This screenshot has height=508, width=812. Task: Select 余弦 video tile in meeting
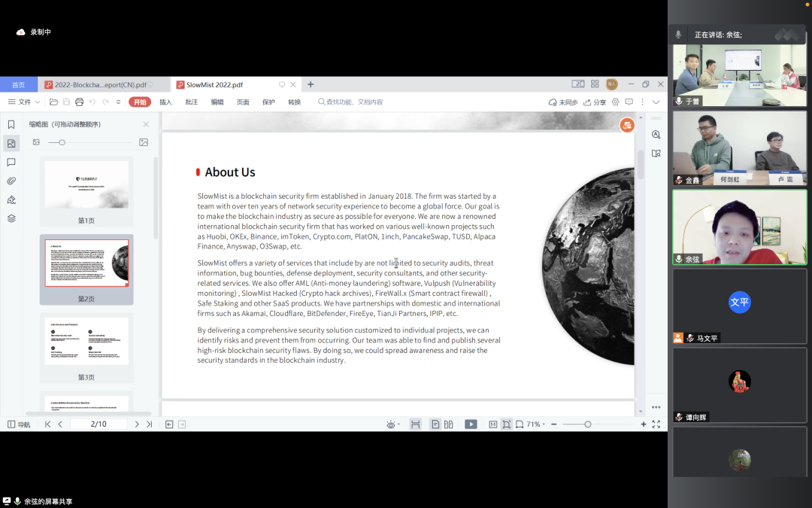pyautogui.click(x=740, y=227)
